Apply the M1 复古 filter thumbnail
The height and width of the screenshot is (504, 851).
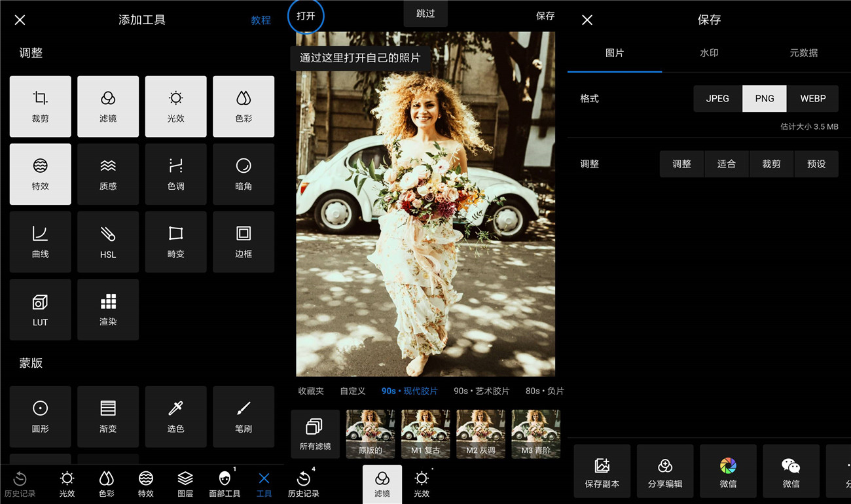pos(425,433)
